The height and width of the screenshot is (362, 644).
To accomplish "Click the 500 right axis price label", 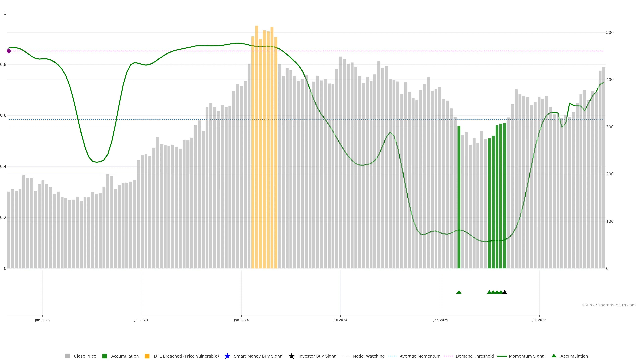I will [610, 33].
